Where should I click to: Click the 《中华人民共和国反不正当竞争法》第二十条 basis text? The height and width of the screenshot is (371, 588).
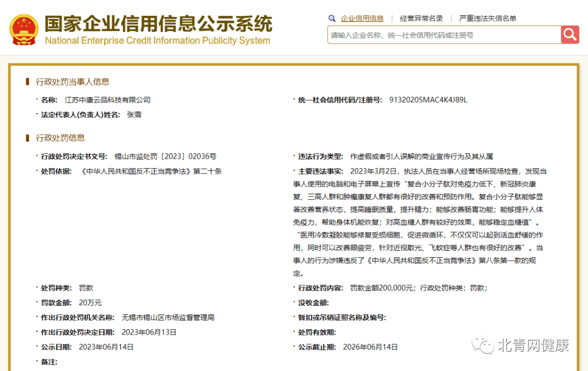(151, 171)
